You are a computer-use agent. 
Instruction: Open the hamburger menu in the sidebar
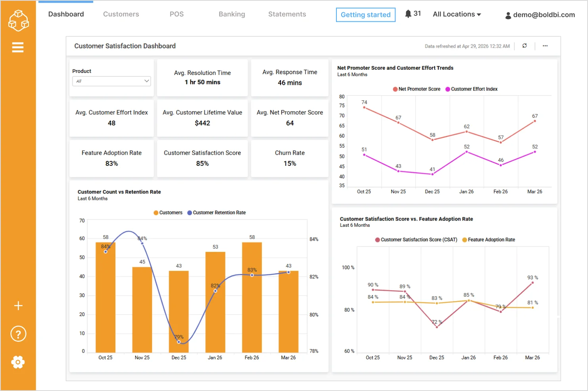tap(18, 48)
